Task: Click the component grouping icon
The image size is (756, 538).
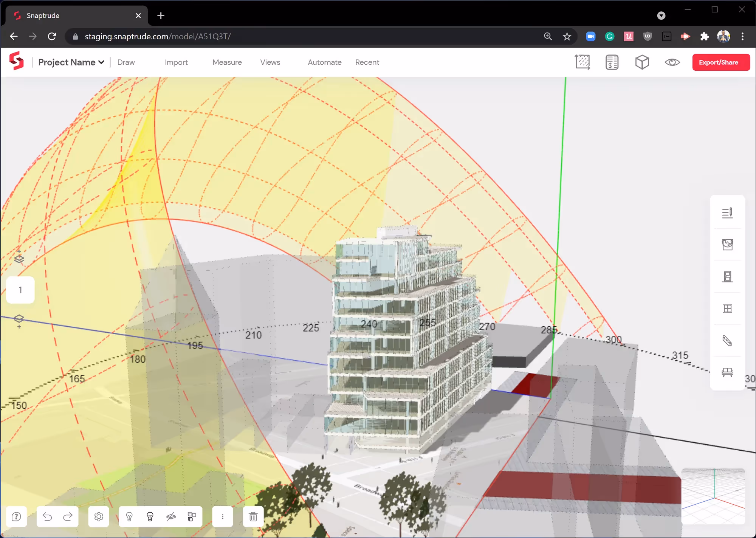Action: point(192,516)
